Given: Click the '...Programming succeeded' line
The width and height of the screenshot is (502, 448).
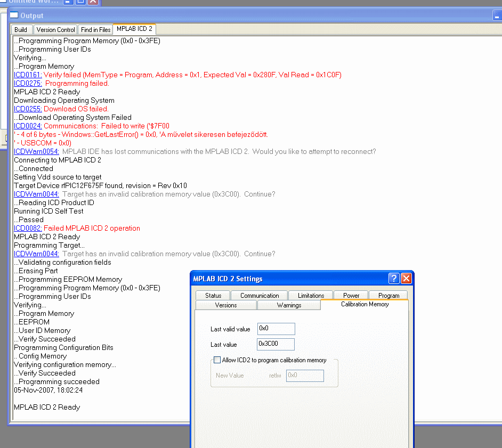Looking at the screenshot, I should click(56, 381).
